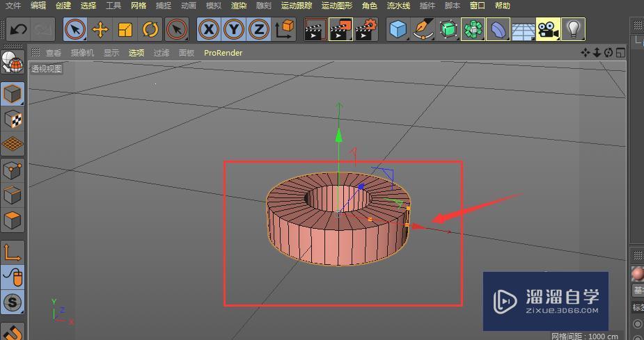Viewport: 644px width, 340px height.
Task: Open the 雕刻 menu
Action: coord(264,6)
